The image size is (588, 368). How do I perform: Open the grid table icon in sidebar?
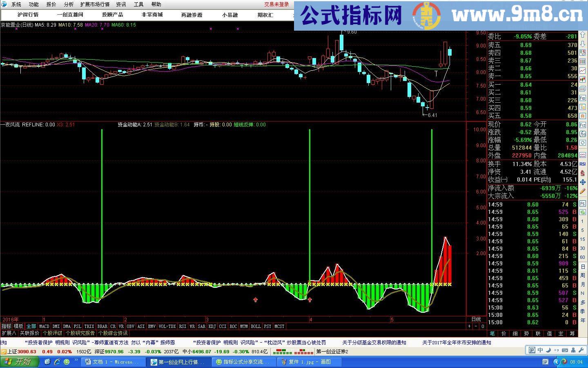tap(582, 61)
